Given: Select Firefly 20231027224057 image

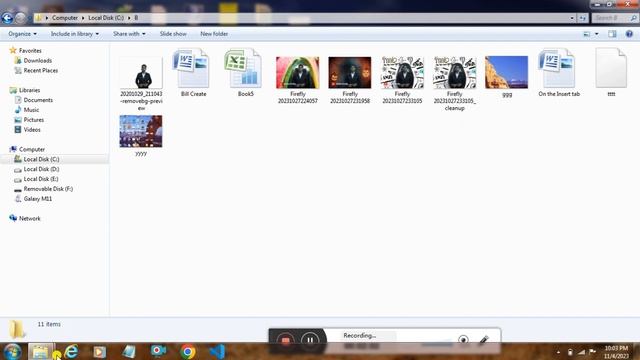Looking at the screenshot, I should pyautogui.click(x=298, y=80).
